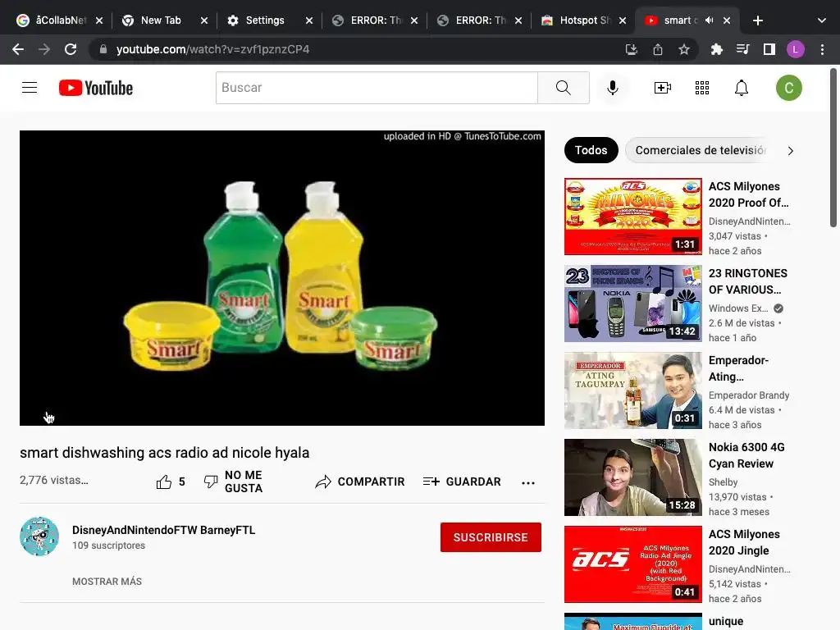The image size is (840, 630).
Task: Open DisneyAndNintendoFTW BarneyFTL channel link
Action: pyautogui.click(x=164, y=530)
